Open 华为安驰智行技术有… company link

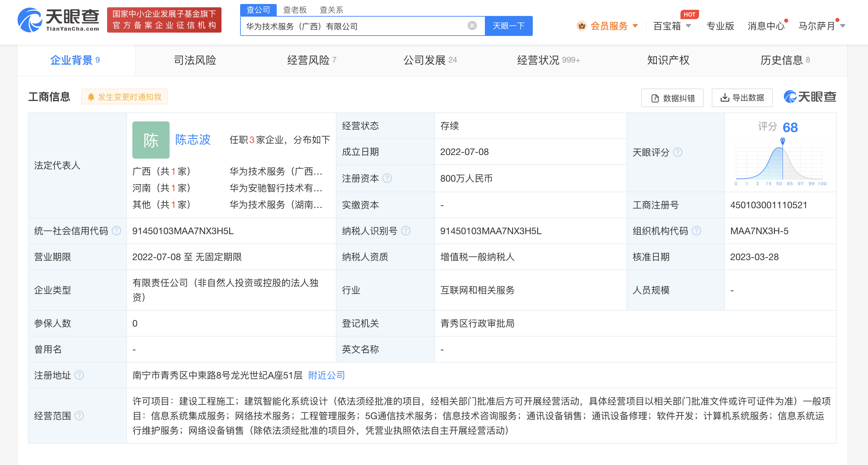click(x=276, y=188)
